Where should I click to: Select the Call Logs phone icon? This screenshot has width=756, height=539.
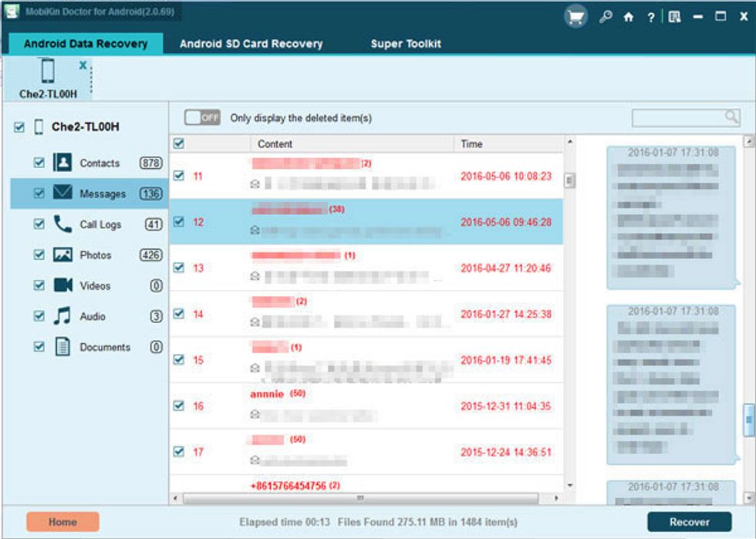tap(62, 224)
